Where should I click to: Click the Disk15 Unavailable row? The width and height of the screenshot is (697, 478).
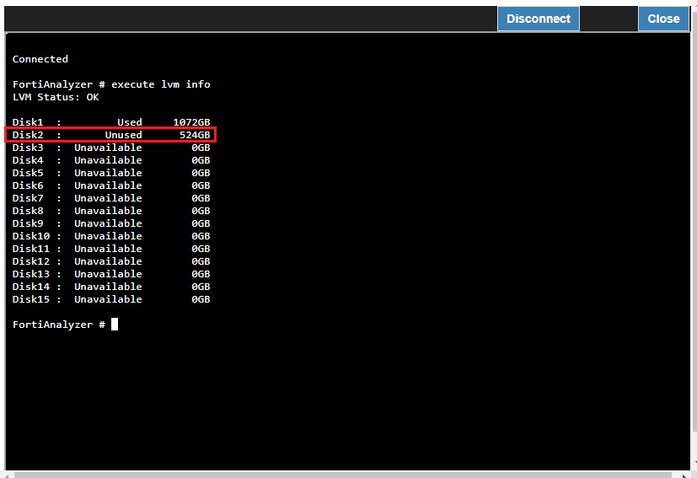coord(111,300)
